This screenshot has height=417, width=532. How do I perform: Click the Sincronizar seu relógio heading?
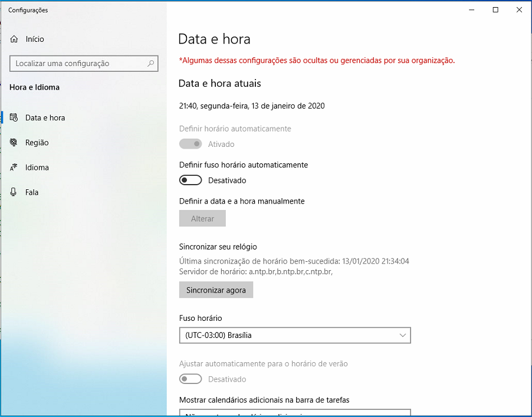pyautogui.click(x=218, y=247)
